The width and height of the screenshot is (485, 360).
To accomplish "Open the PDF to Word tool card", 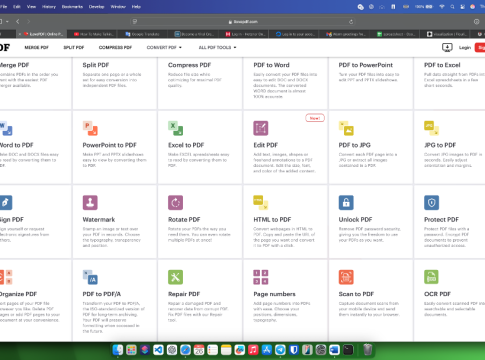I will (x=285, y=83).
